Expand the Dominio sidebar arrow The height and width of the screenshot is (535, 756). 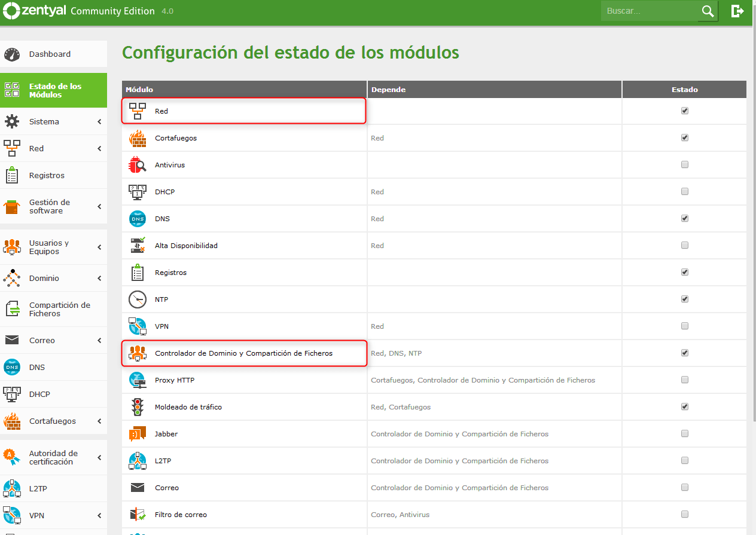coord(99,279)
